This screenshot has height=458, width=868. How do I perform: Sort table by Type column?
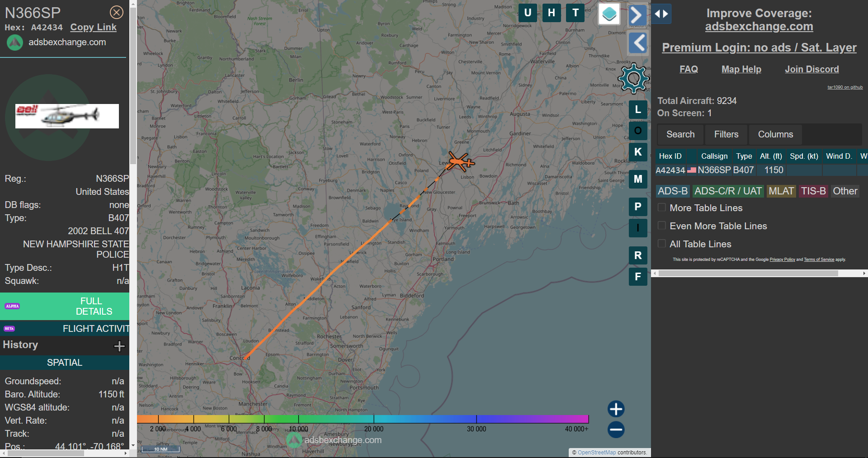744,156
